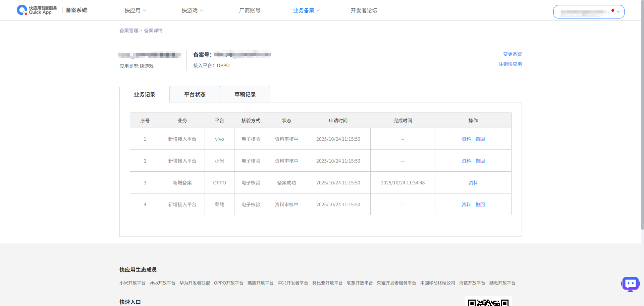Click the 变更备案 link
The height and width of the screenshot is (306, 644).
512,54
